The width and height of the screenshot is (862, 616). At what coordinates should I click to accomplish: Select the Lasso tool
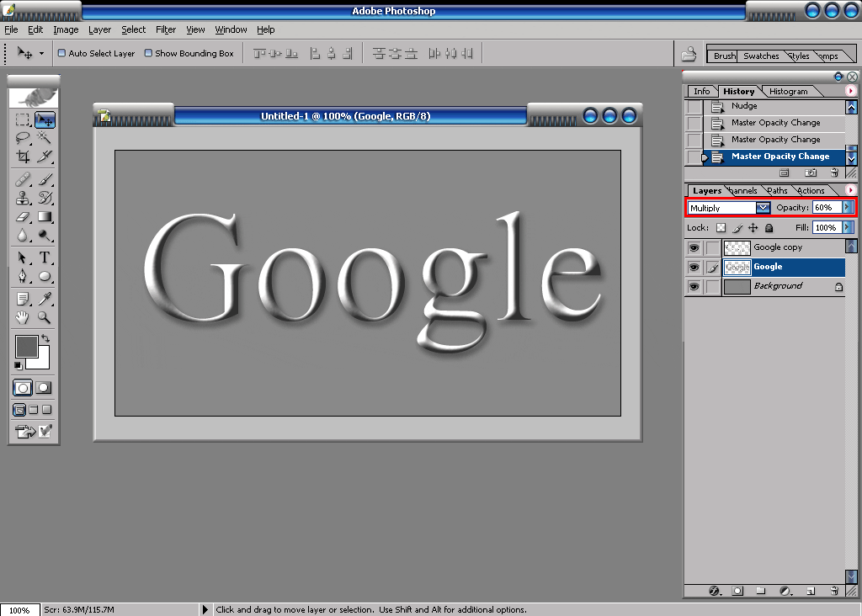(23, 137)
